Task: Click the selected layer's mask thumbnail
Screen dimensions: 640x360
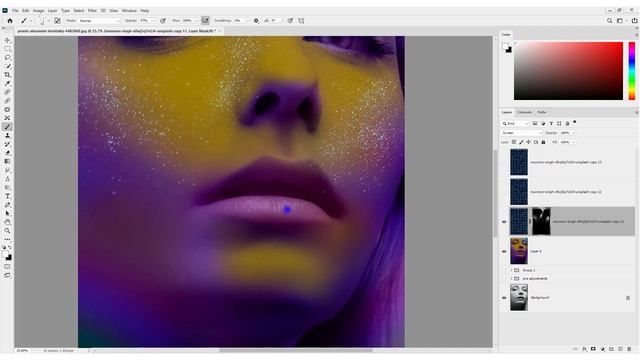Action: [x=541, y=221]
